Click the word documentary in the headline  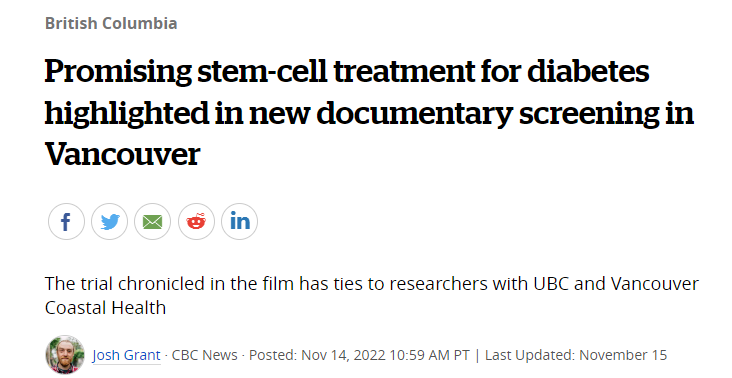coord(415,113)
